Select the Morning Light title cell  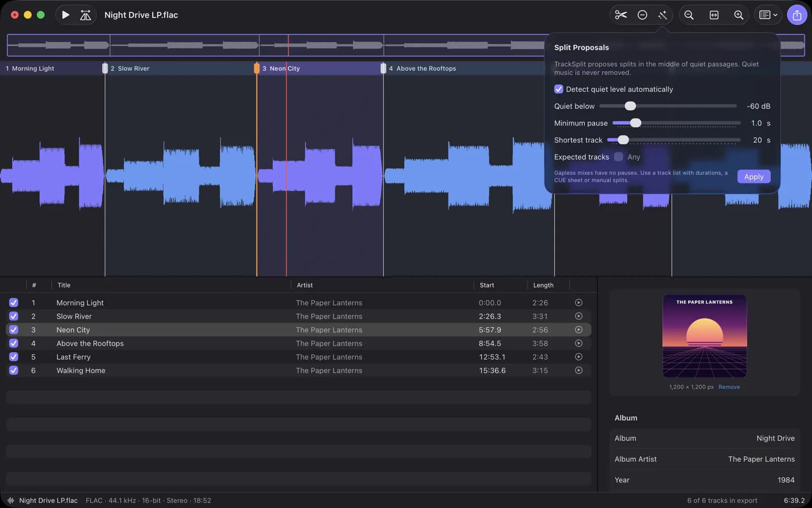point(80,303)
